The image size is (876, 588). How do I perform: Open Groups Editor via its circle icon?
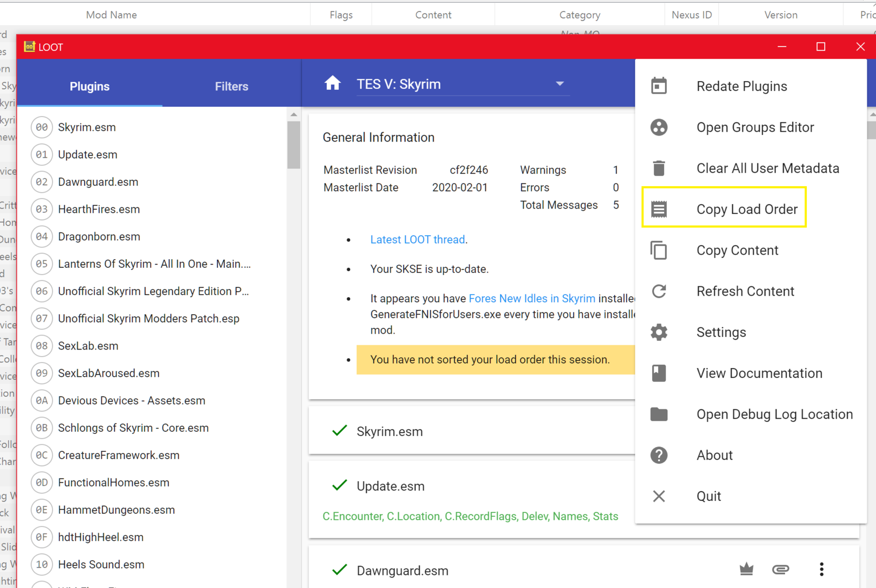tap(659, 127)
